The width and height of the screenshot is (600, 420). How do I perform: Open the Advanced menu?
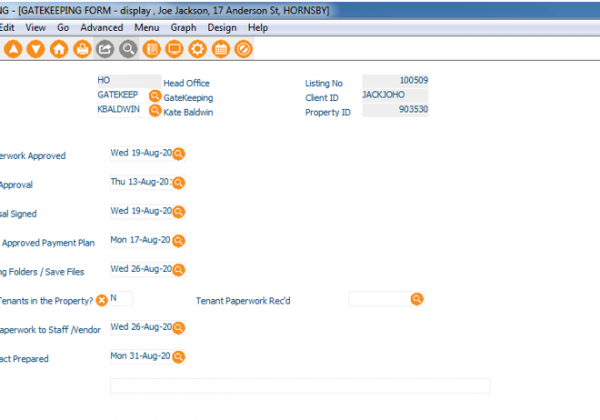coord(101,28)
